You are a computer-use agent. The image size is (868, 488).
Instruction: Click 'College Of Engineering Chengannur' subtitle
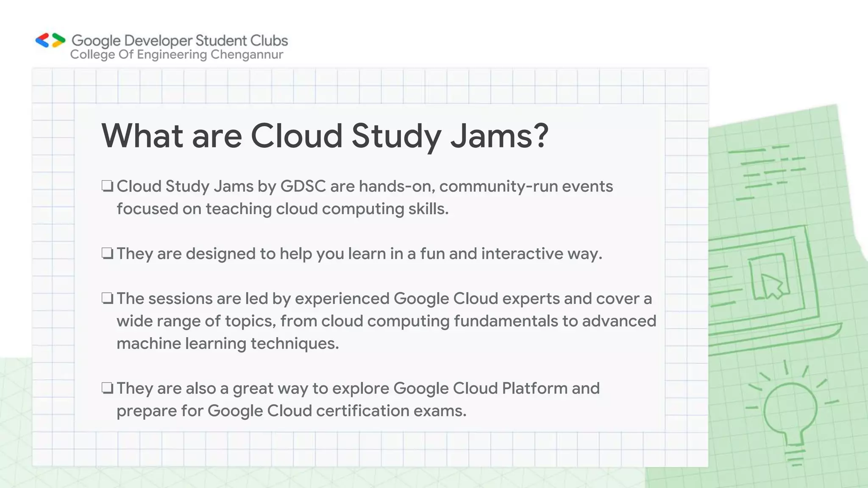point(177,55)
